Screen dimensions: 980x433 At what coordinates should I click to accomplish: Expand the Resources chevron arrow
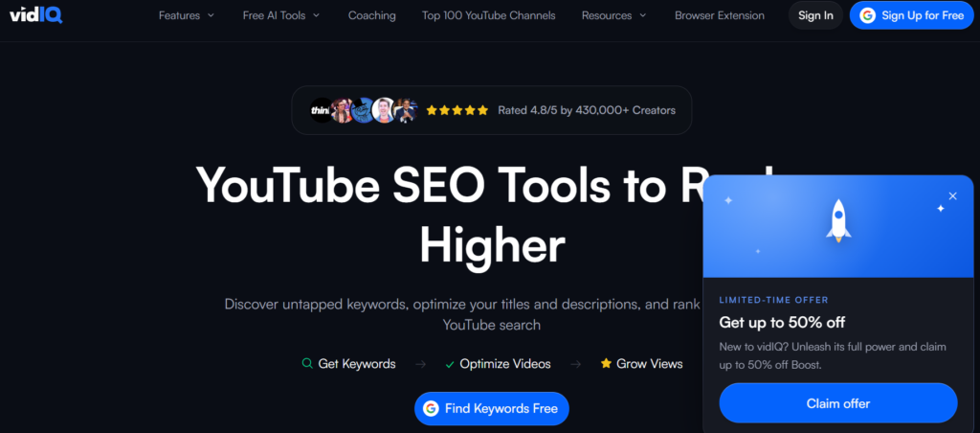coord(643,15)
